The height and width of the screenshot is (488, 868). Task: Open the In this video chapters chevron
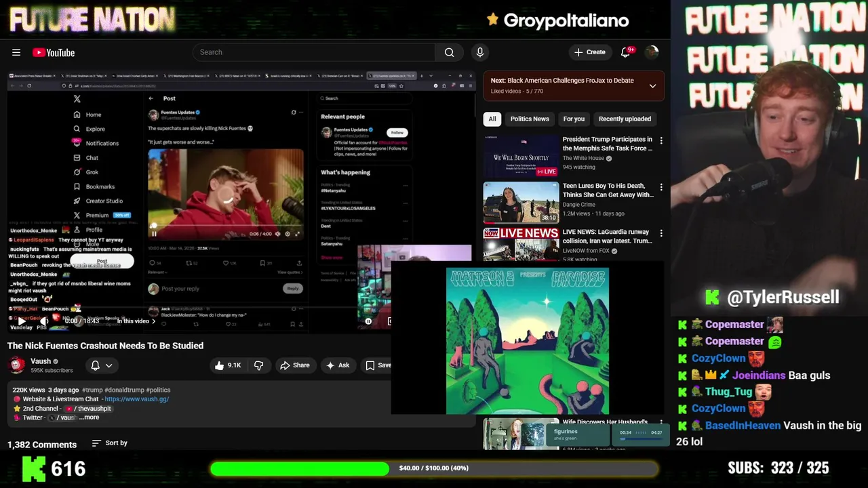pos(153,321)
